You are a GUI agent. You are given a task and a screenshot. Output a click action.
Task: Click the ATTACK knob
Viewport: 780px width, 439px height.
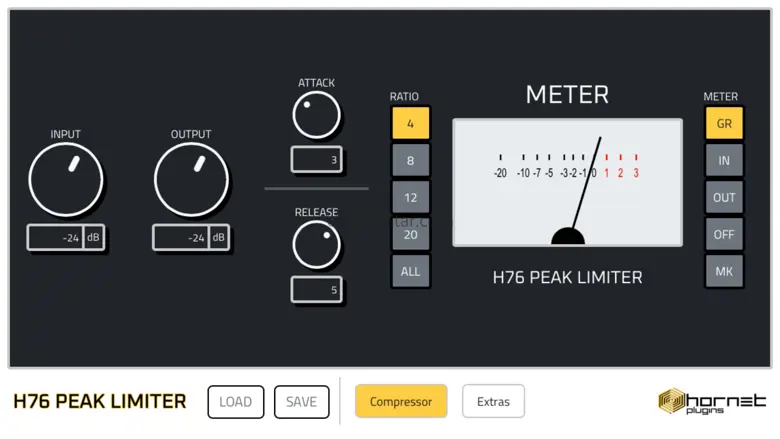pos(316,115)
